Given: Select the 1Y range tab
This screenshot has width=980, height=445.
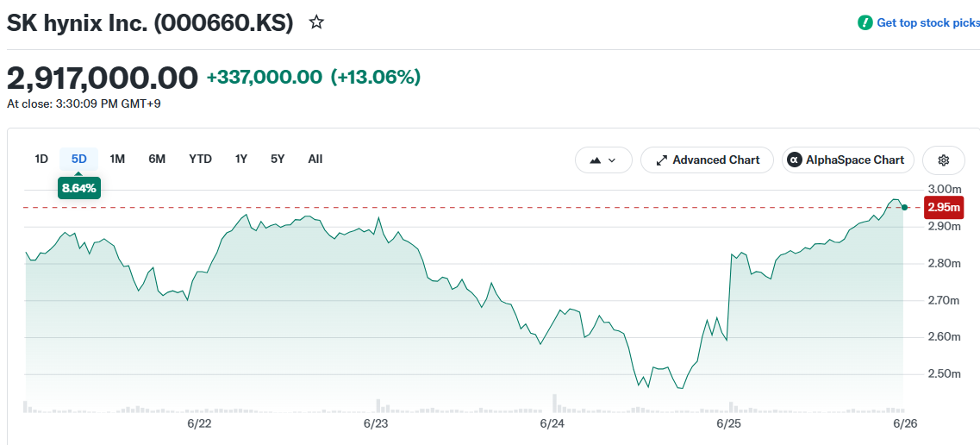Looking at the screenshot, I should [x=241, y=159].
